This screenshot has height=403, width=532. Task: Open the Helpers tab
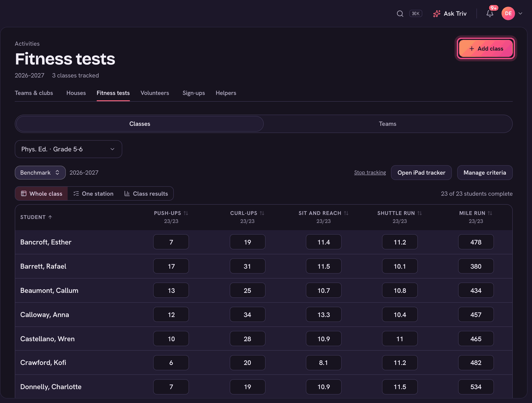(226, 93)
